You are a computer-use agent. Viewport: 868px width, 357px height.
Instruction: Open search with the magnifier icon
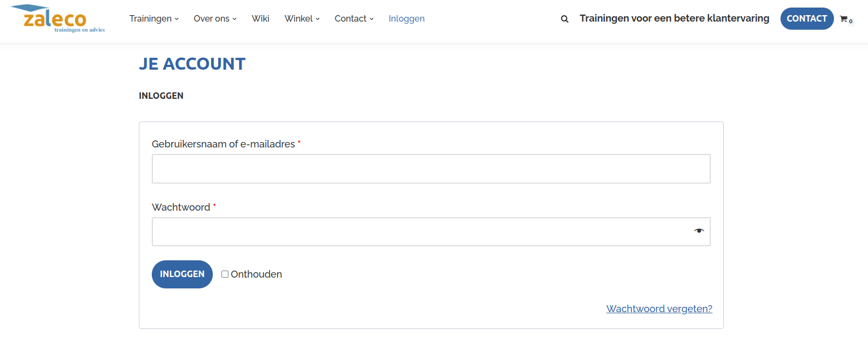pyautogui.click(x=564, y=19)
